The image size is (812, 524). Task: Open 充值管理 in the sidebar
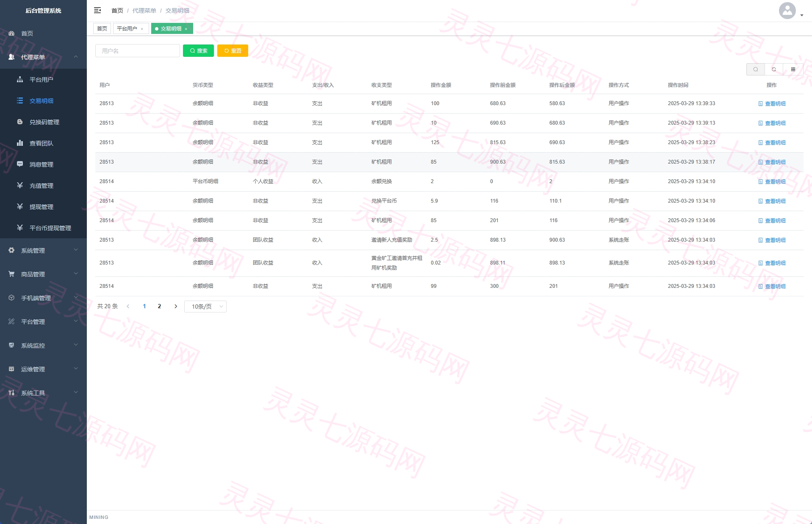coord(43,186)
